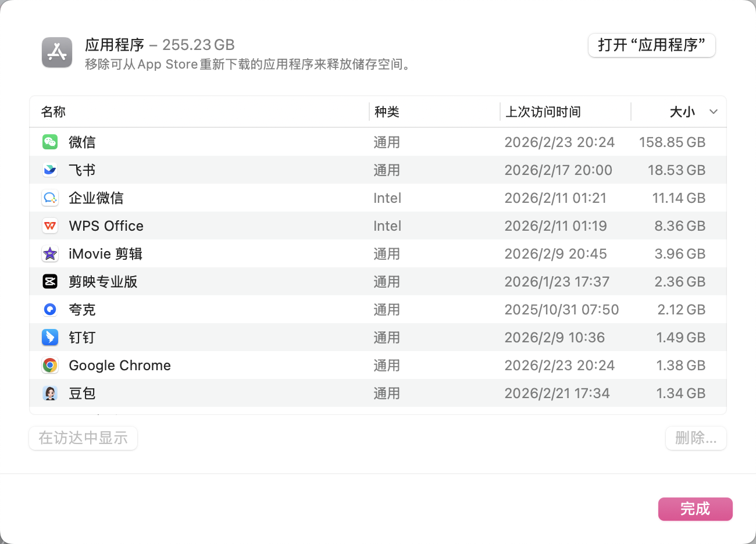Click the 剪映专业版 app icon
Image resolution: width=756 pixels, height=544 pixels.
pos(50,282)
